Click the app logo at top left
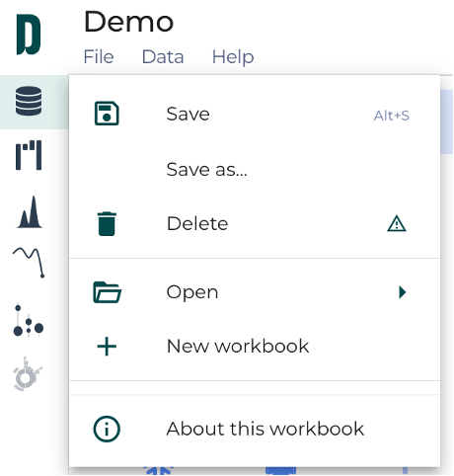Screen dimensions: 454x476 [29, 35]
